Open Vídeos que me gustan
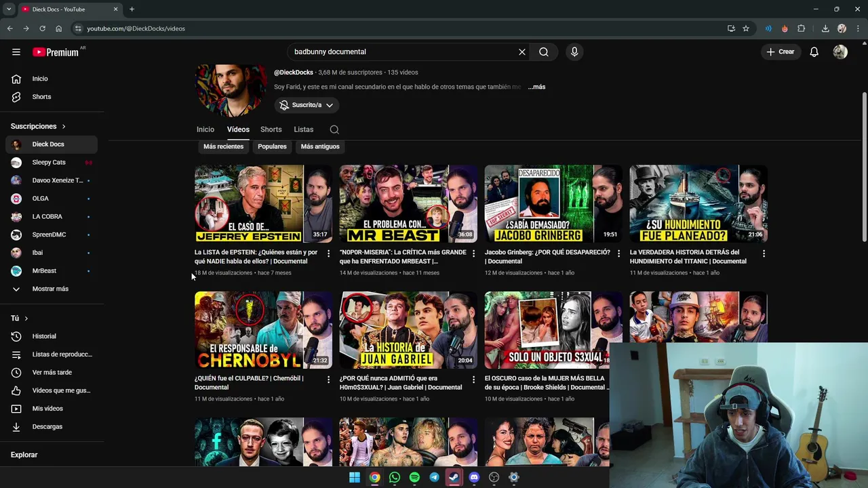 [52, 390]
